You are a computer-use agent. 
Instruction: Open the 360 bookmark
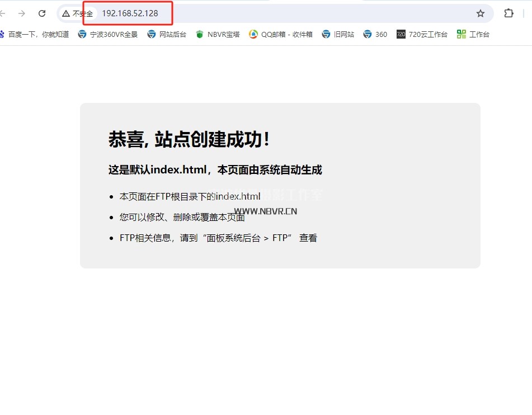point(375,34)
